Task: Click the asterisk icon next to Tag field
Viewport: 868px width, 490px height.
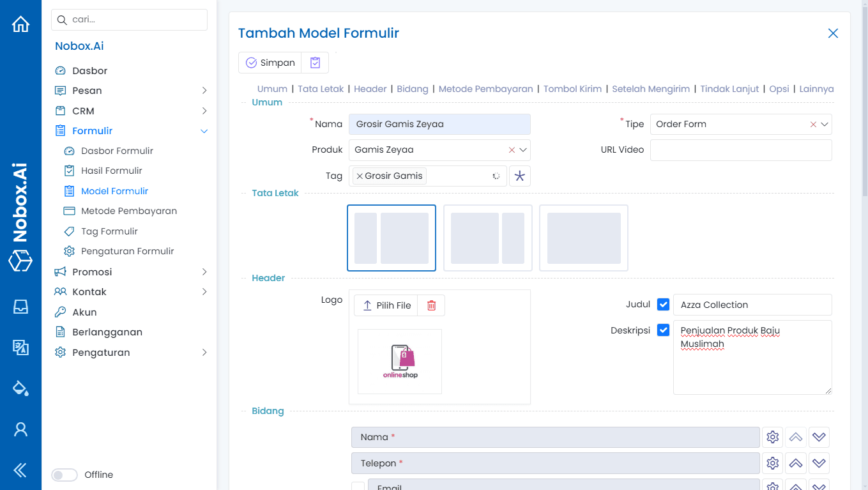Action: tap(519, 176)
